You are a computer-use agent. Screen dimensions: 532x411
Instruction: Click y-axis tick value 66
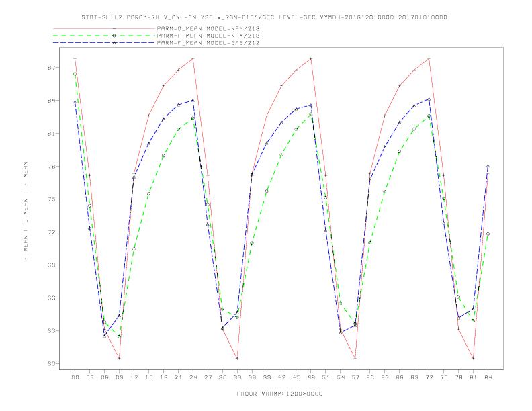[x=51, y=298]
